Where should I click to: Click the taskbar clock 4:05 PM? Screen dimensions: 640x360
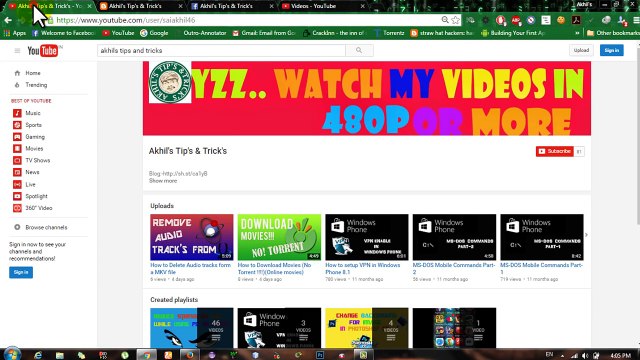[x=621, y=356]
